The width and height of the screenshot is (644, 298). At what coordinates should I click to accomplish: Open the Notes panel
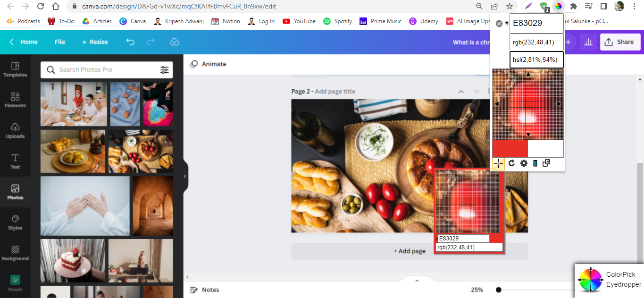[205, 290]
